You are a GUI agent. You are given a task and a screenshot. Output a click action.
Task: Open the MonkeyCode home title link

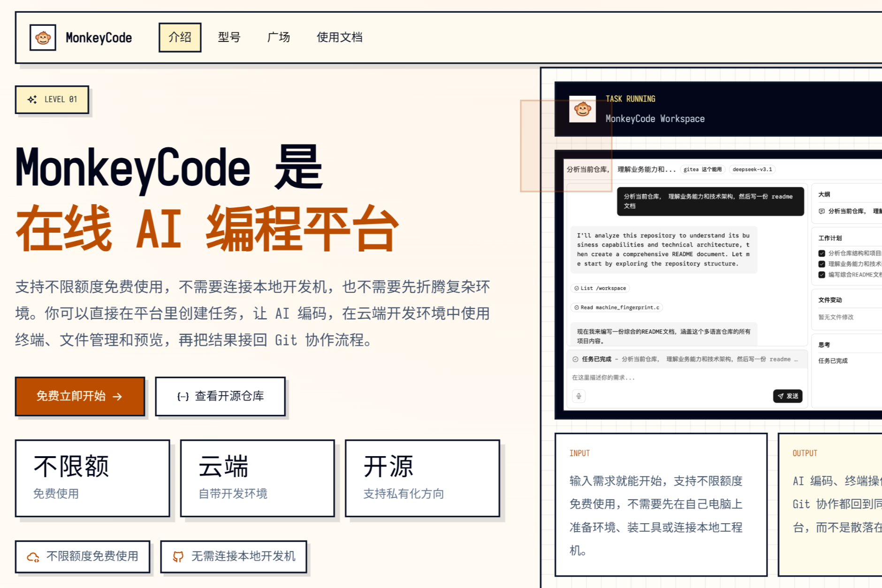click(99, 38)
